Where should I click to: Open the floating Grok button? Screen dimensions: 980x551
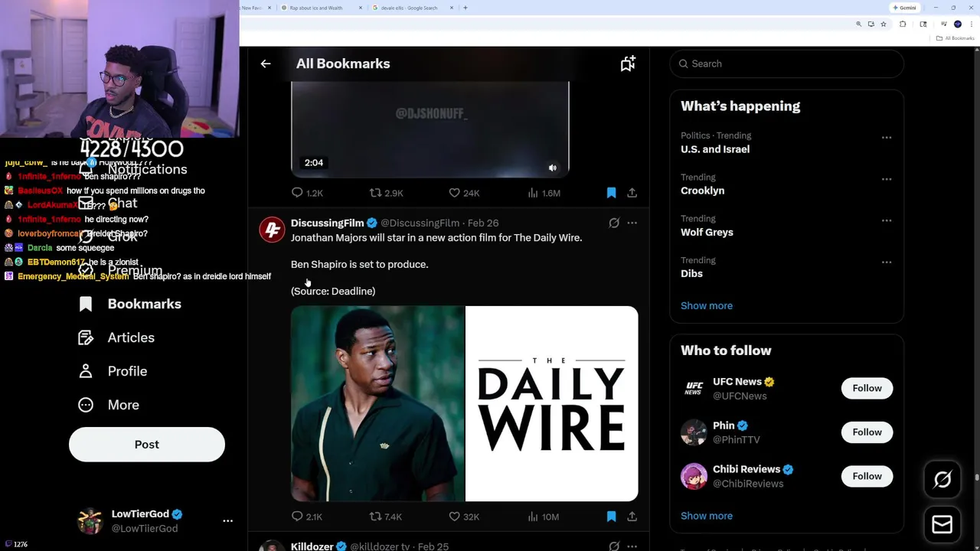[x=942, y=480]
